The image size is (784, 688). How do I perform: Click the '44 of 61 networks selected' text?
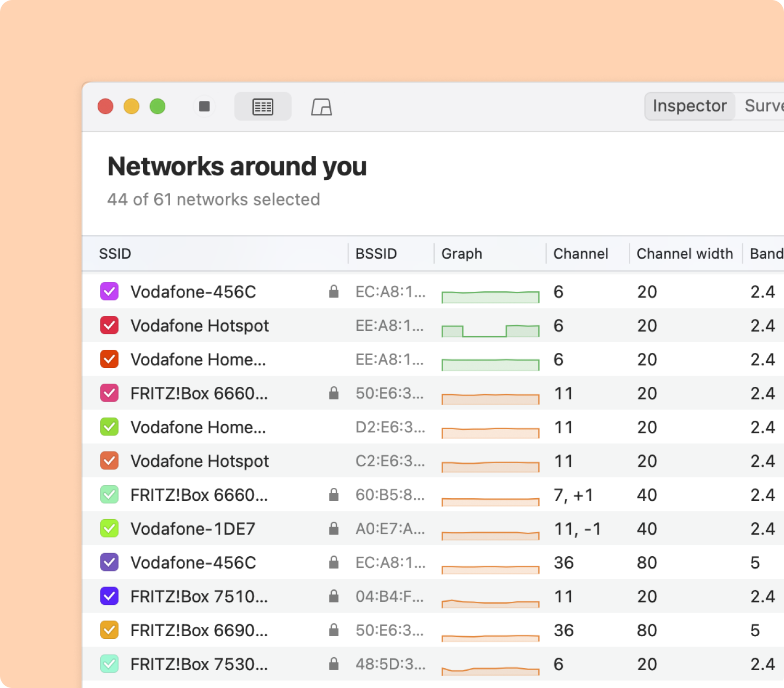point(213,199)
